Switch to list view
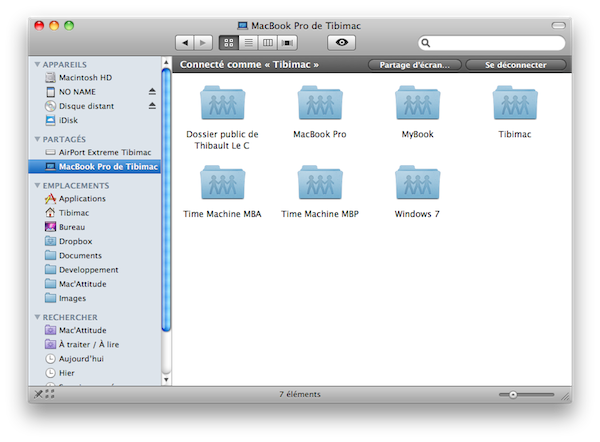The width and height of the screenshot is (600, 442). coord(249,43)
